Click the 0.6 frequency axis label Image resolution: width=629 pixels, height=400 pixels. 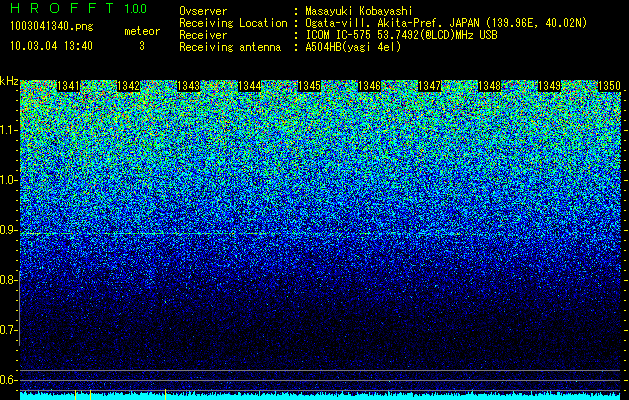coord(8,380)
